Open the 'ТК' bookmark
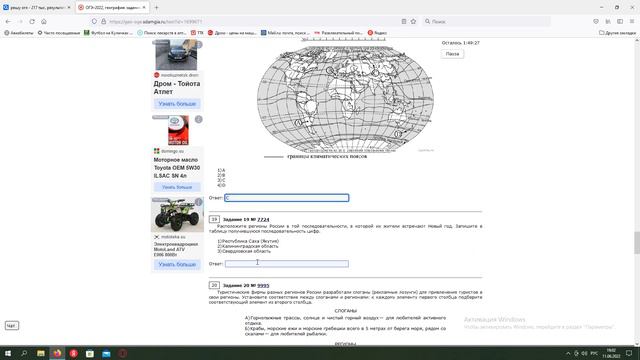This screenshot has height=360, width=640. tap(197, 33)
